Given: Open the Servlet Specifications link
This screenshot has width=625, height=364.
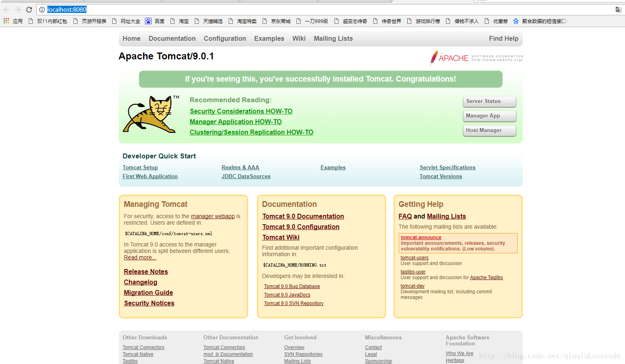Looking at the screenshot, I should click(x=448, y=168).
